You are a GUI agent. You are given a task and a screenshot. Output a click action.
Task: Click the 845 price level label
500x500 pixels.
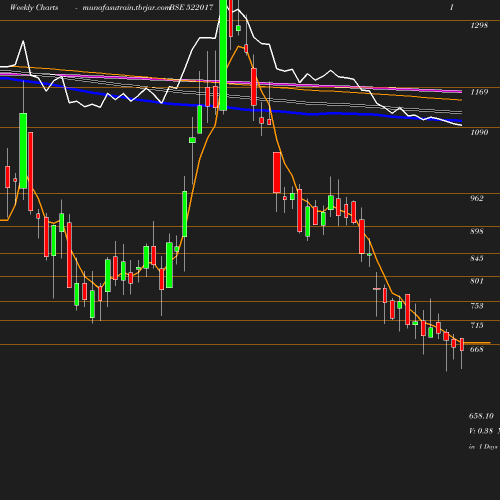(477, 258)
